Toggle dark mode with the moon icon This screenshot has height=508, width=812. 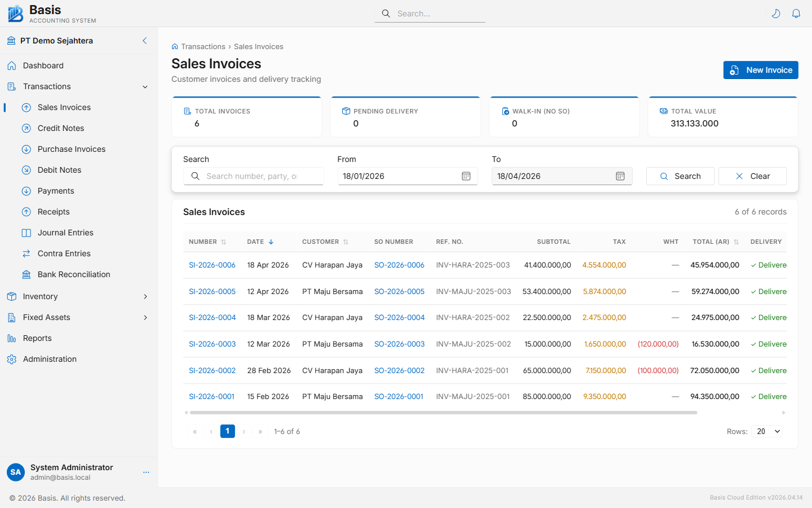click(776, 13)
